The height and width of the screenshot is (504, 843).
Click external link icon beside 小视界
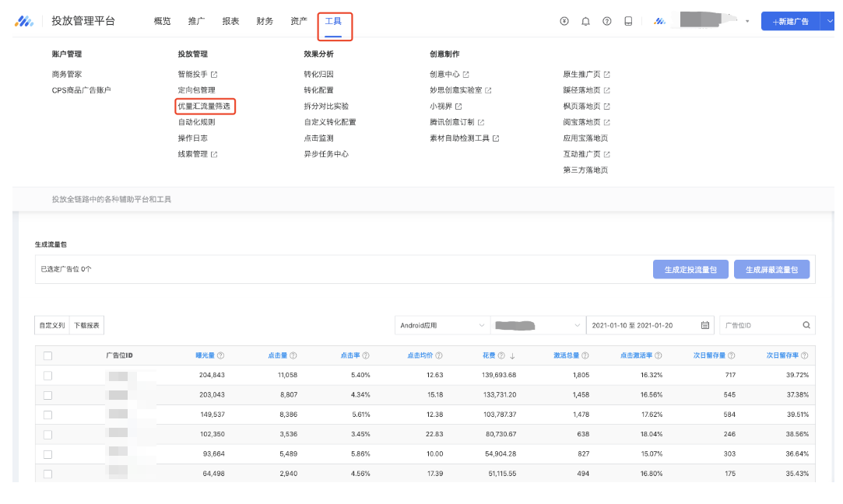coord(458,107)
